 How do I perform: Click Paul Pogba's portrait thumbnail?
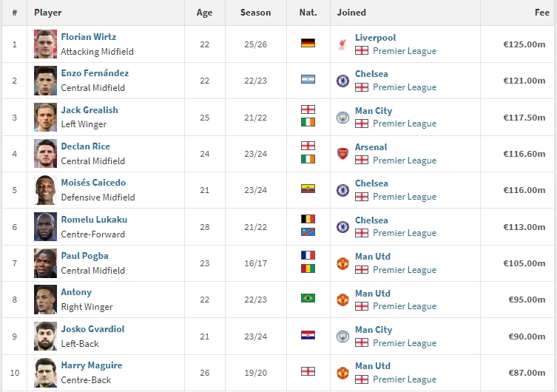click(x=45, y=263)
